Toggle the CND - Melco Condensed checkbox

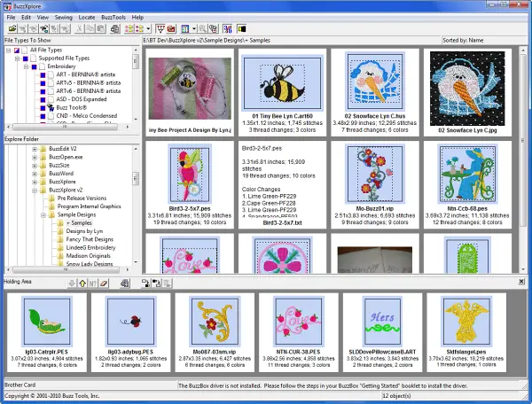coord(43,116)
